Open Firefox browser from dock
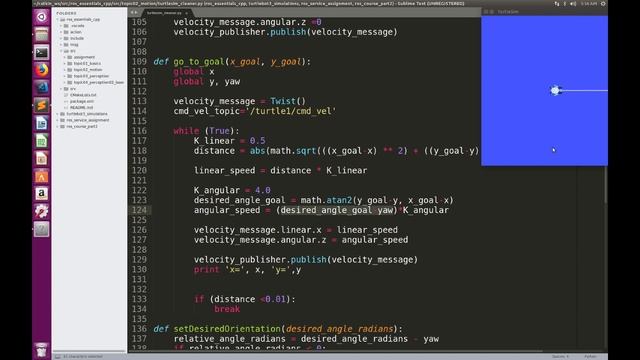This screenshot has height=360, width=640. (41, 70)
